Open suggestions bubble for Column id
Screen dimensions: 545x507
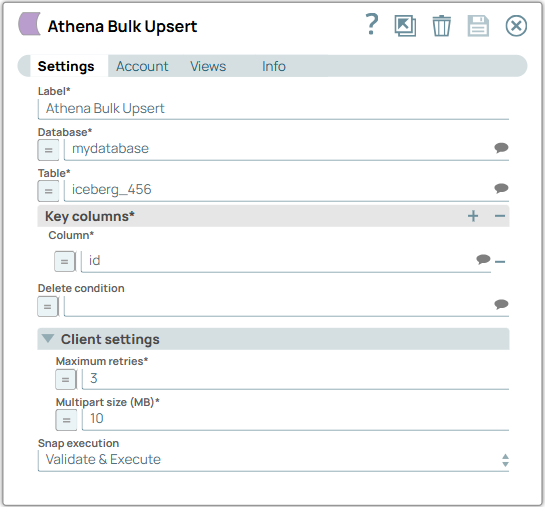coord(483,259)
